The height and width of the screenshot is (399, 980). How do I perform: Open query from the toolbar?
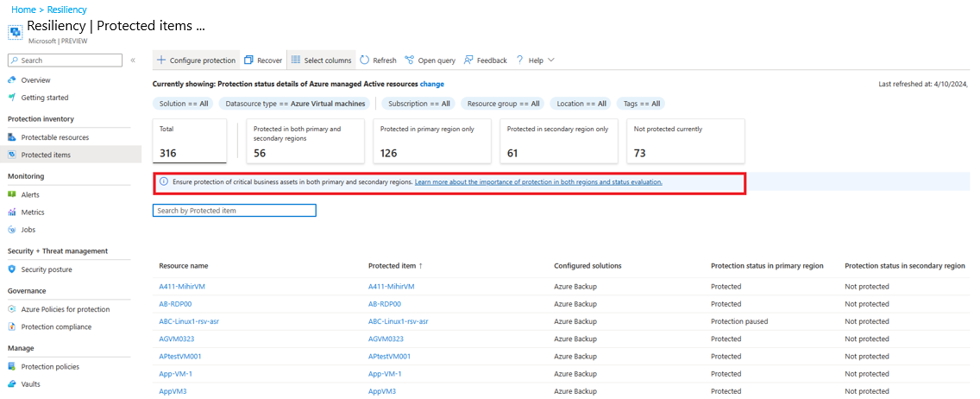coord(430,60)
